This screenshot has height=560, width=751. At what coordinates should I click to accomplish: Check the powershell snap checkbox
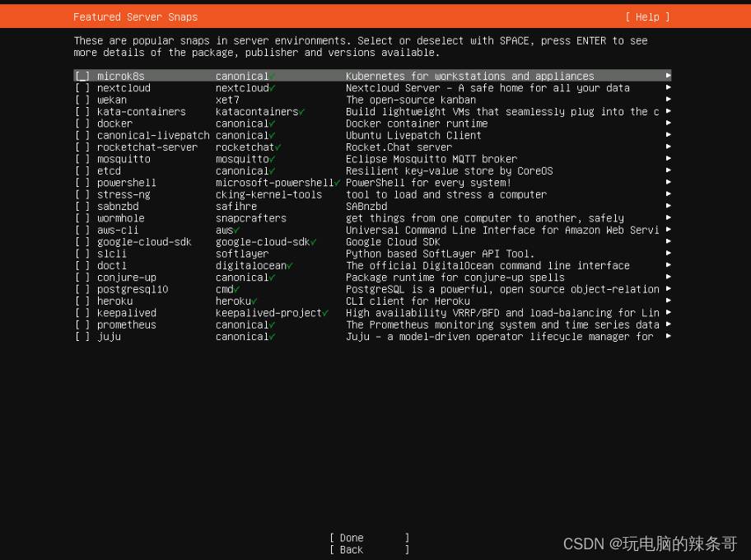[x=82, y=183]
